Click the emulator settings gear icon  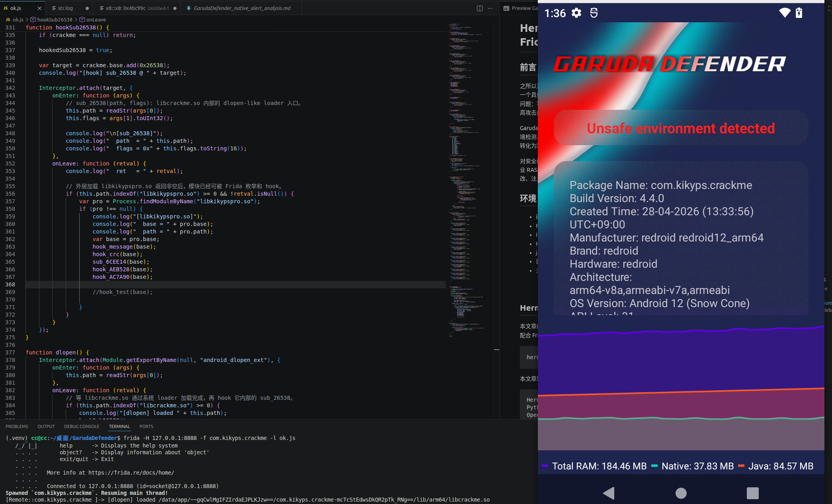[x=576, y=13]
